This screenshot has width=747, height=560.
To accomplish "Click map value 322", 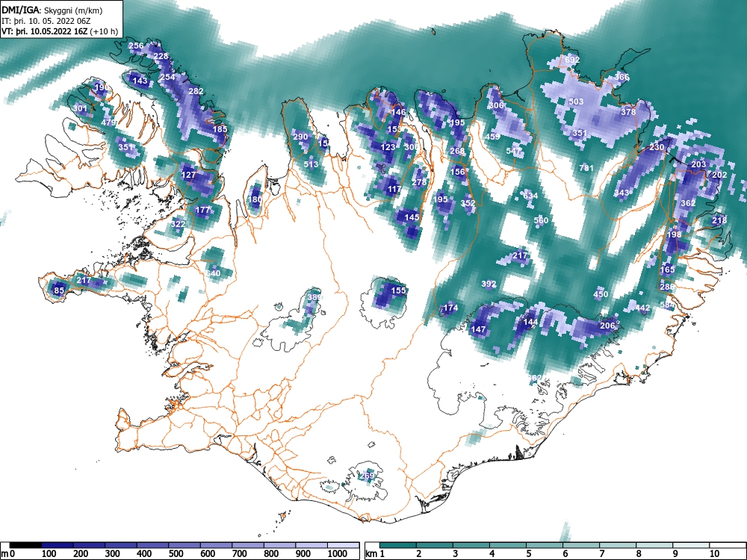I will point(178,224).
